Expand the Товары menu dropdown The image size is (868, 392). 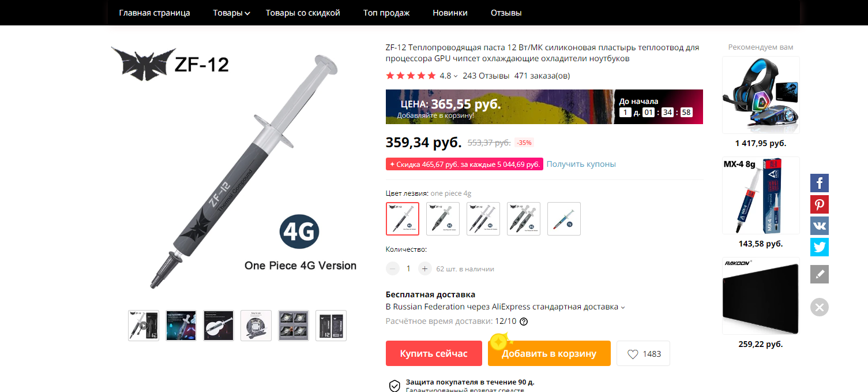tap(231, 13)
